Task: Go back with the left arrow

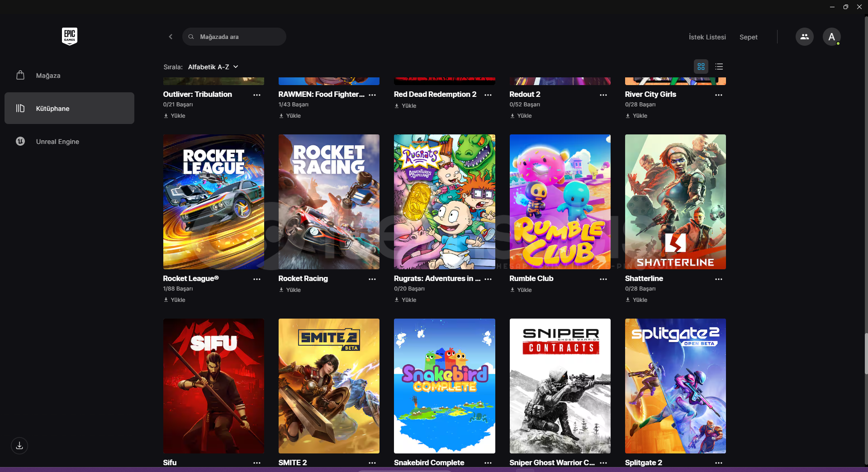Action: click(x=171, y=37)
